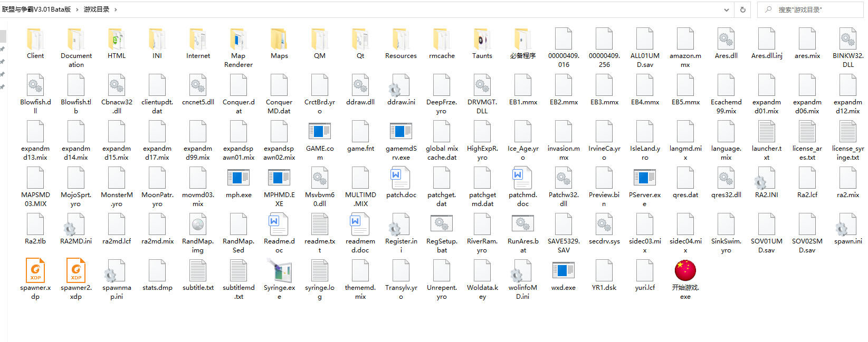The image size is (868, 342).
Task: Select the RunAres.bat batch file icon
Action: click(523, 223)
